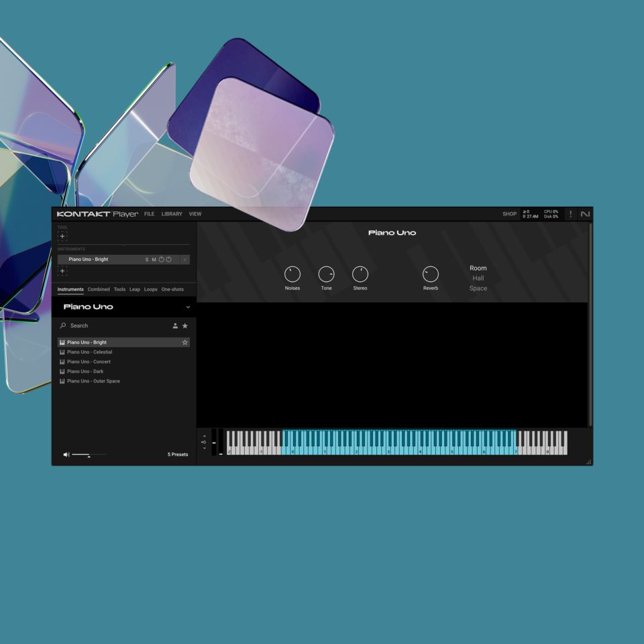Expand the Piano Uno library dropdown
644x644 pixels.
click(188, 307)
